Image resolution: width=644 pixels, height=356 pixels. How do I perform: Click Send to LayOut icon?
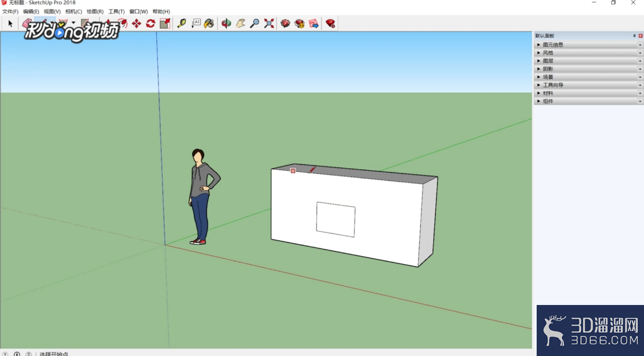tap(314, 23)
